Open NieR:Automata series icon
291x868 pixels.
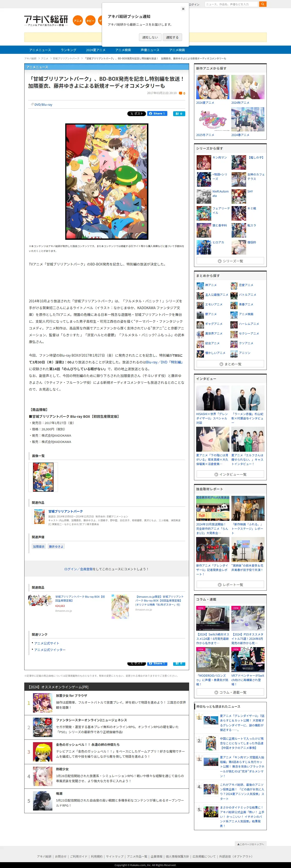tap(204, 196)
